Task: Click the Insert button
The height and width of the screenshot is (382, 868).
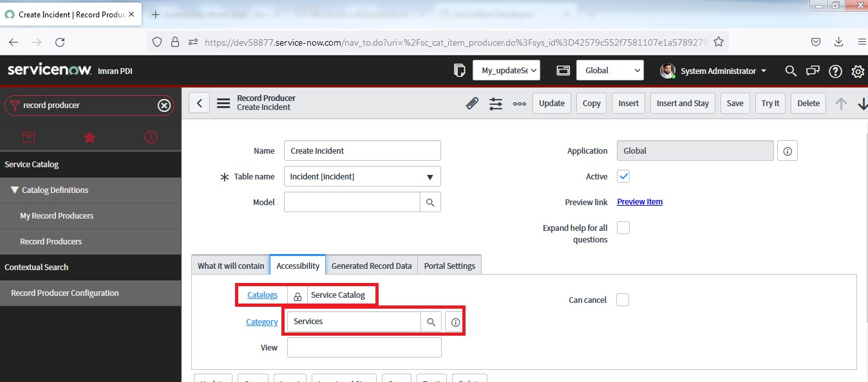Action: 628,103
